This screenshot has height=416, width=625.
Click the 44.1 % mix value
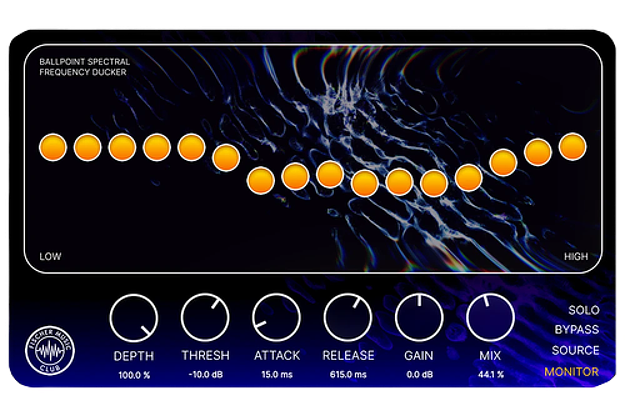click(x=491, y=375)
